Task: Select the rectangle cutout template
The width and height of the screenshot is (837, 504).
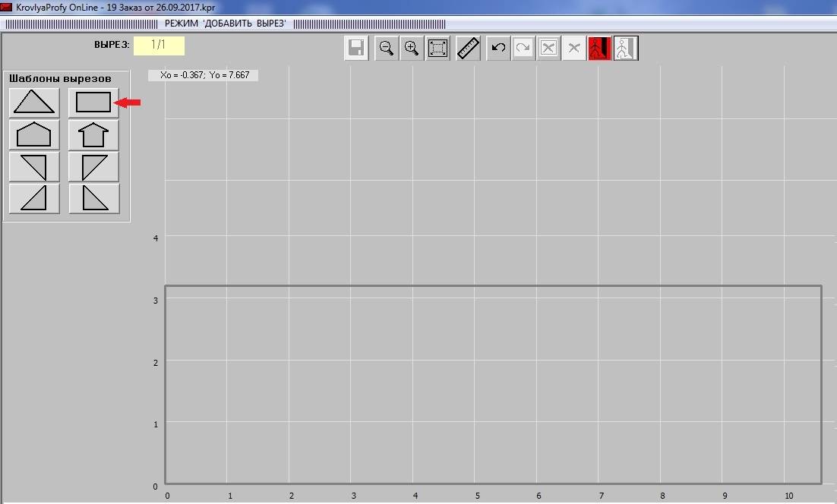Action: click(93, 102)
